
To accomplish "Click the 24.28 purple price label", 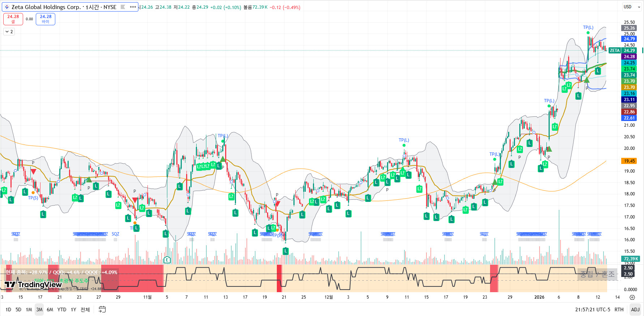I will [629, 57].
